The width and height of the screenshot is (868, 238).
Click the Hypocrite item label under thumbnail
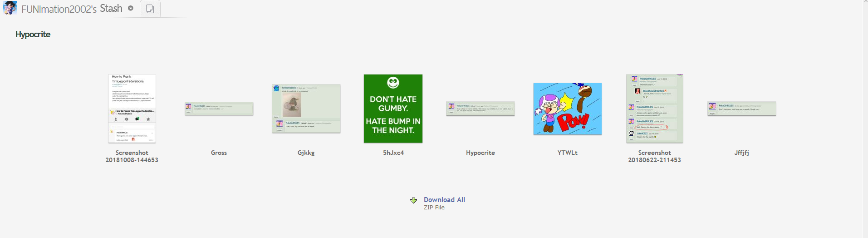tap(481, 153)
